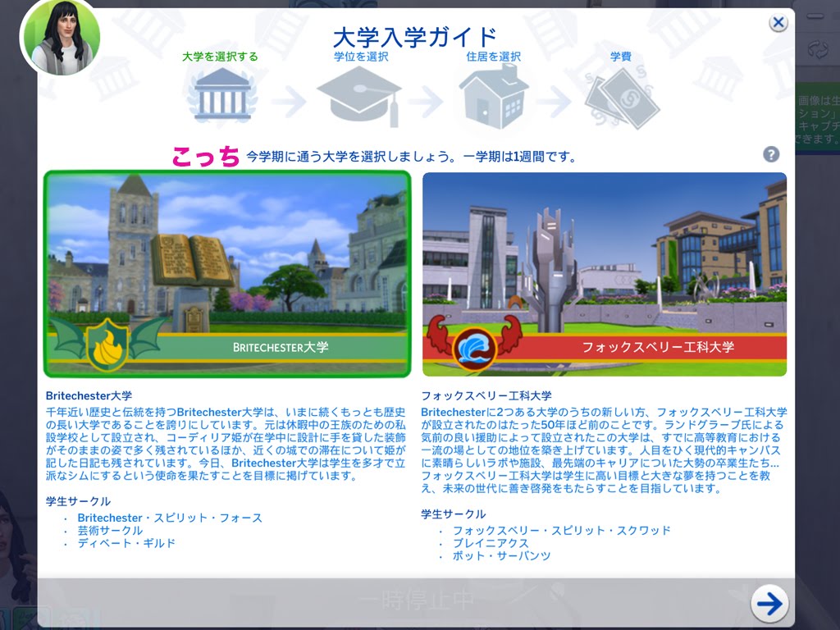This screenshot has height=630, width=840.
Task: Click the 住居を選択 step label
Action: click(493, 57)
